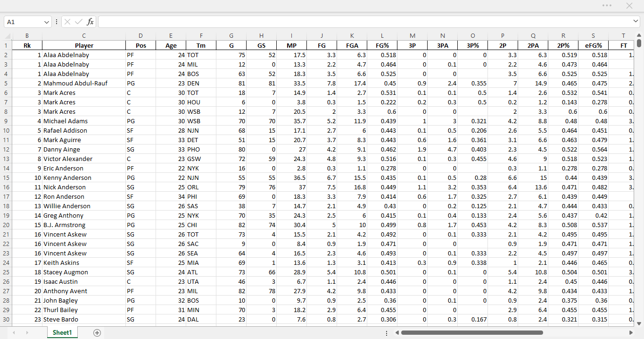This screenshot has height=339, width=644.
Task: Click the Mahmoud Abdul-Rauf cell
Action: (84, 83)
